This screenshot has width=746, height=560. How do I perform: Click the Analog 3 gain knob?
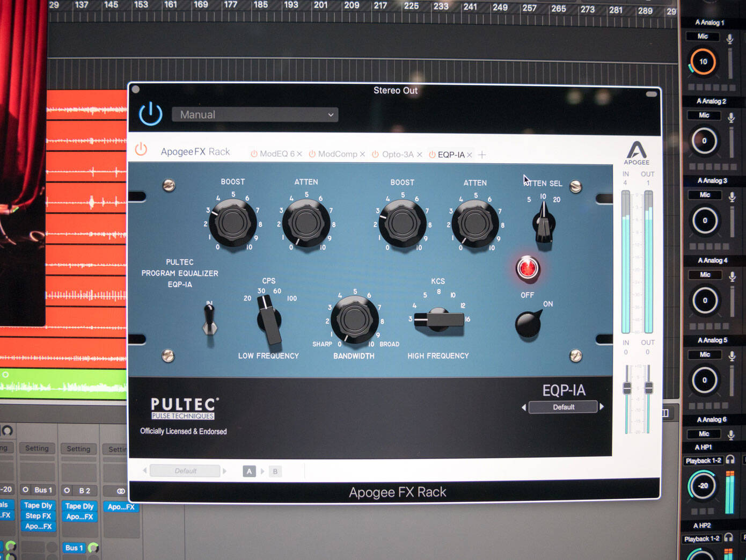click(705, 220)
